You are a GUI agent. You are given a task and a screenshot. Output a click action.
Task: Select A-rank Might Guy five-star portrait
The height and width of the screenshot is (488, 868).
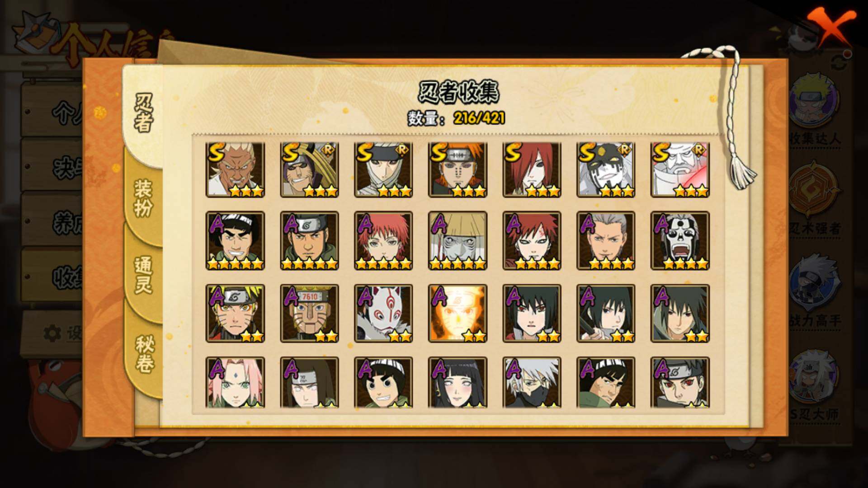pyautogui.click(x=235, y=241)
